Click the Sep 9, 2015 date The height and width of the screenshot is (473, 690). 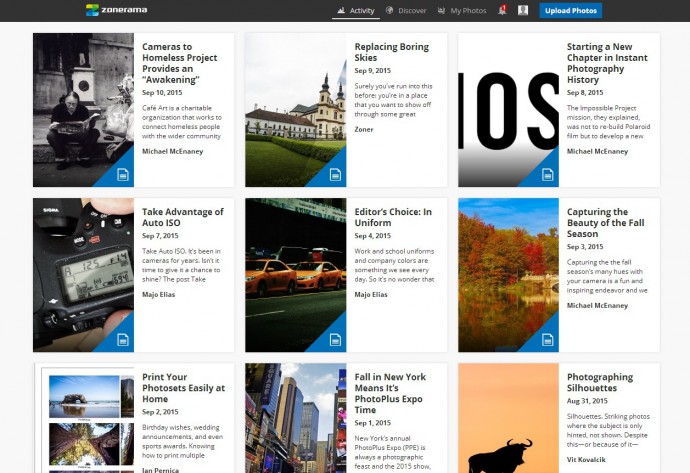(x=372, y=70)
